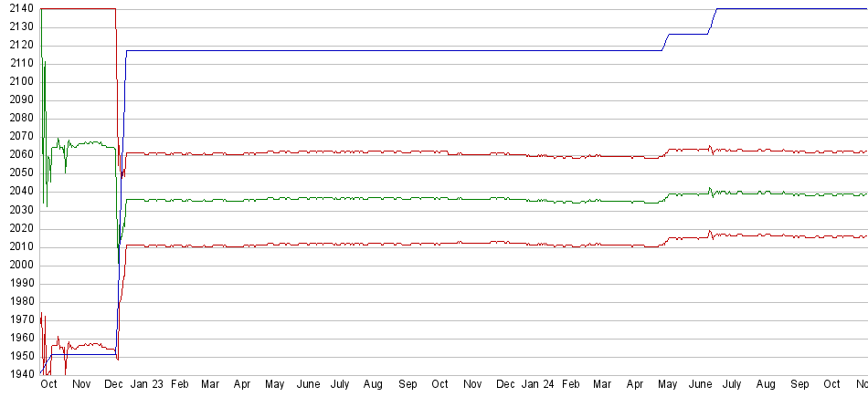Select the lowest red line near 2012

pyautogui.click(x=365, y=244)
